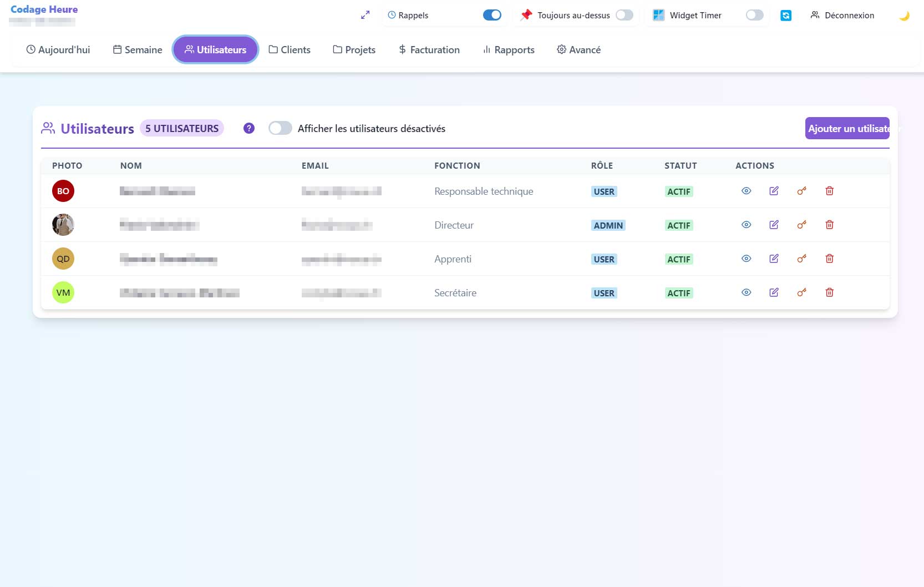The height and width of the screenshot is (587, 924).
Task: Delete the Secrétaire user with trash icon
Action: (829, 292)
